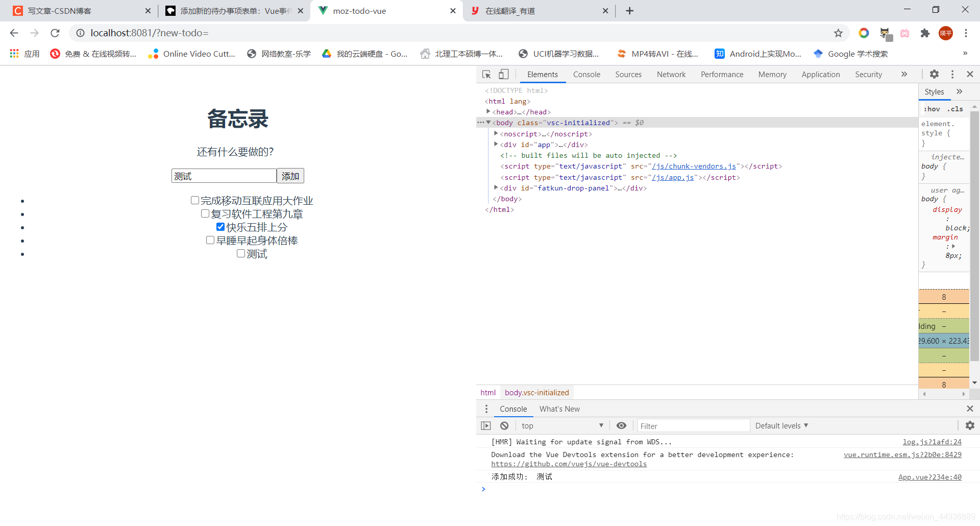Click the colorful circle extension icon
The height and width of the screenshot is (526, 980).
(x=864, y=33)
